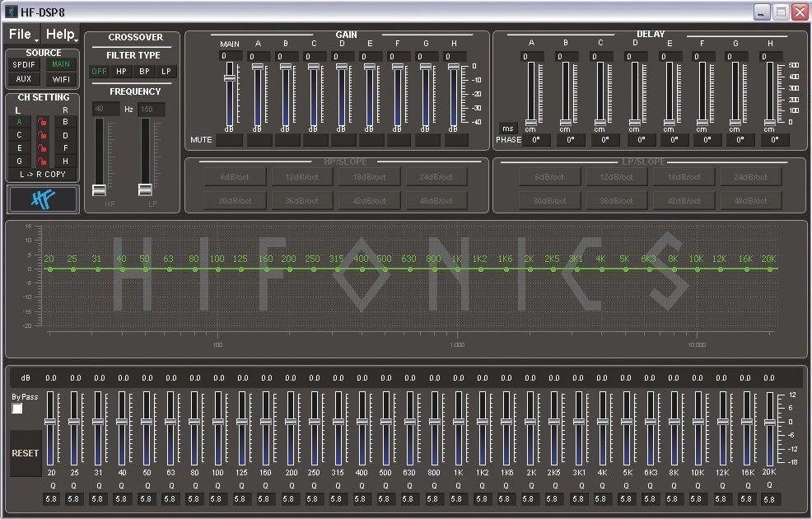Mute the MAIN gain channel
This screenshot has height=519, width=812.
pos(230,140)
